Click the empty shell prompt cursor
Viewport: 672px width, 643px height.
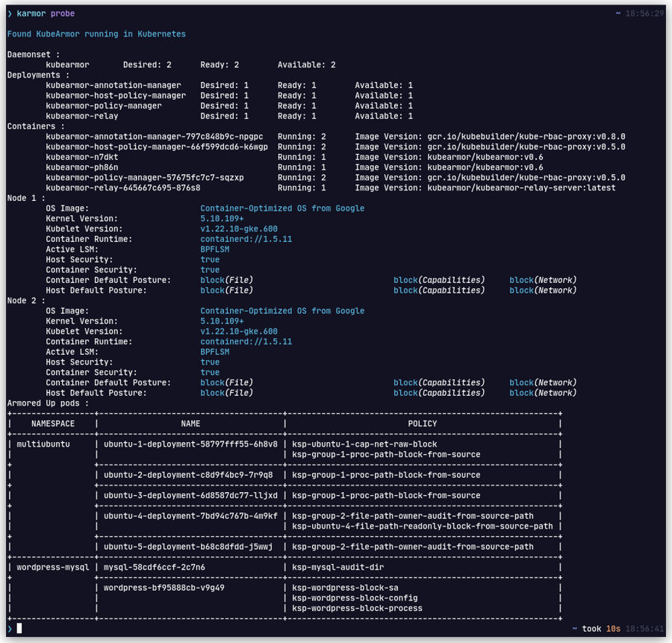point(19,628)
